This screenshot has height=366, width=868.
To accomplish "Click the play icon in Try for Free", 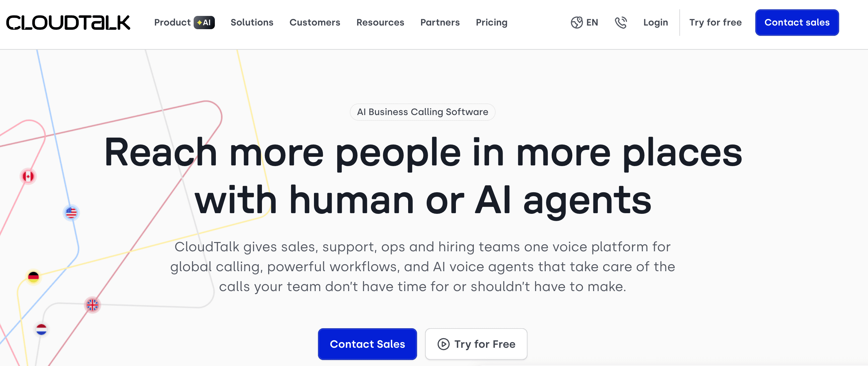I will [443, 344].
